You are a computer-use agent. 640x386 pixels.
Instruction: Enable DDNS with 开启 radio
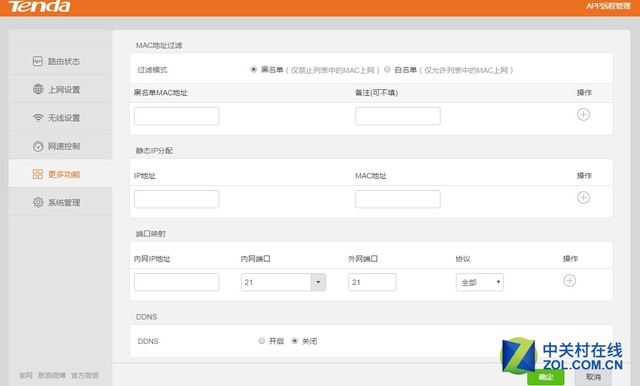coord(262,341)
